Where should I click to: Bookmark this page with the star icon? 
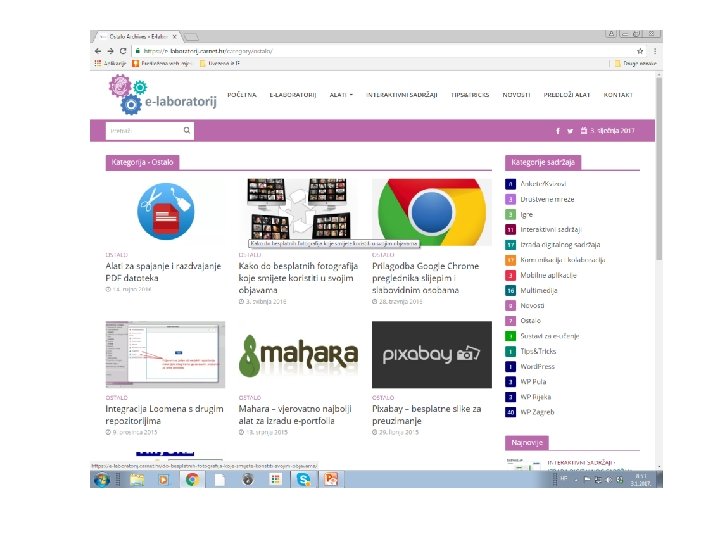coord(640,51)
